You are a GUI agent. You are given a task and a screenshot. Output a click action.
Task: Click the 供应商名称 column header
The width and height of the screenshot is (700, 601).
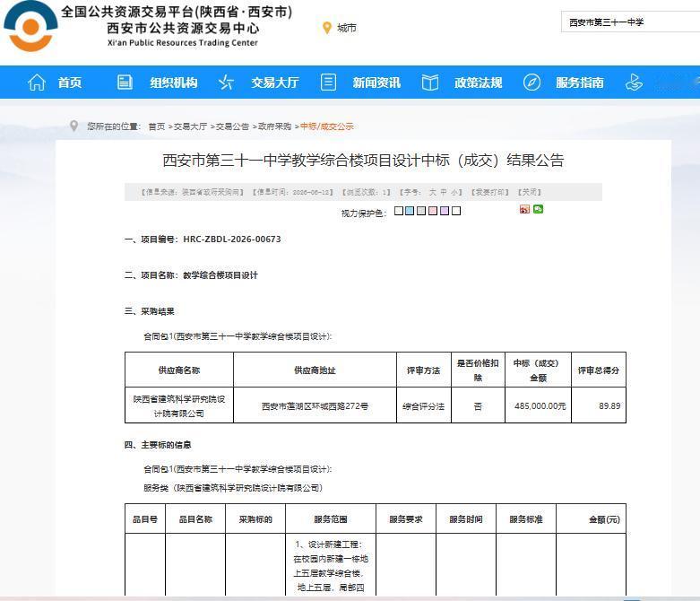pos(179,370)
